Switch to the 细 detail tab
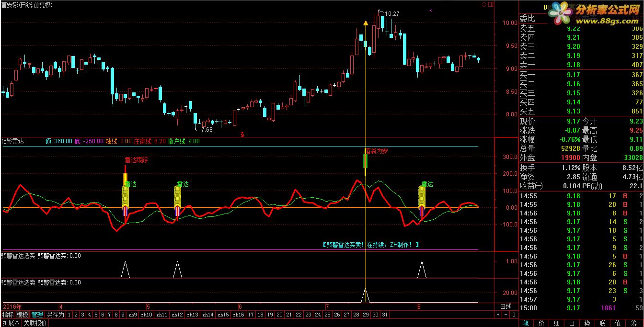644x327 pixels. (x=557, y=323)
